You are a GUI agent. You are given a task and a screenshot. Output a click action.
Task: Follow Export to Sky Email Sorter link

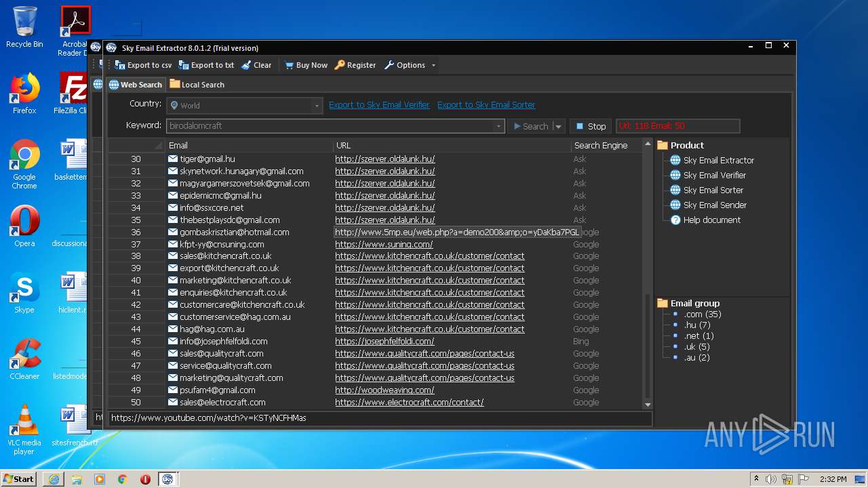pos(486,105)
